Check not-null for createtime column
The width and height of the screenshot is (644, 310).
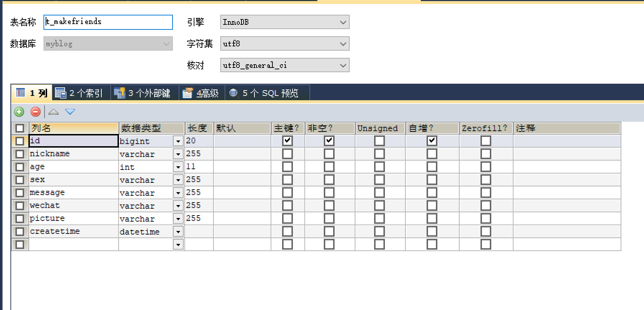(x=329, y=231)
